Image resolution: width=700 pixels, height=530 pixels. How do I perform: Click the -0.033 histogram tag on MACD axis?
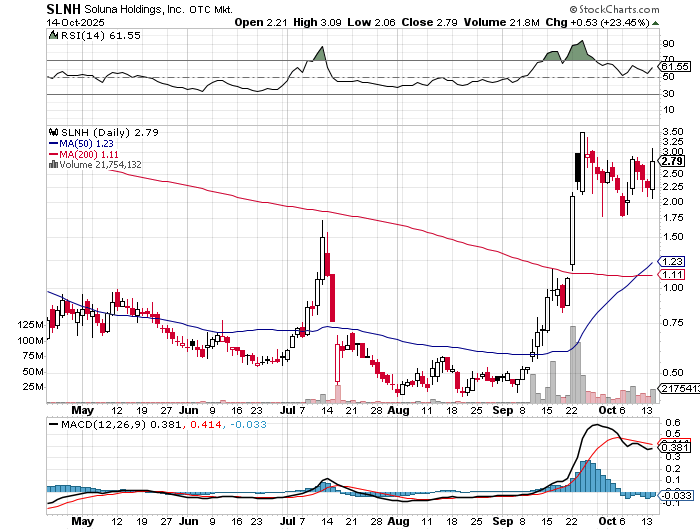pyautogui.click(x=676, y=495)
